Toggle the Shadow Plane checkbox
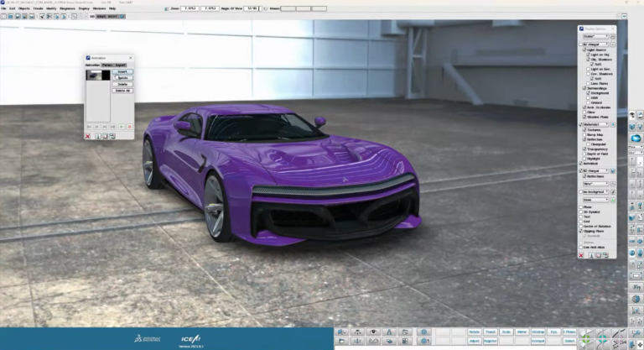The image size is (644, 350). tap(584, 117)
